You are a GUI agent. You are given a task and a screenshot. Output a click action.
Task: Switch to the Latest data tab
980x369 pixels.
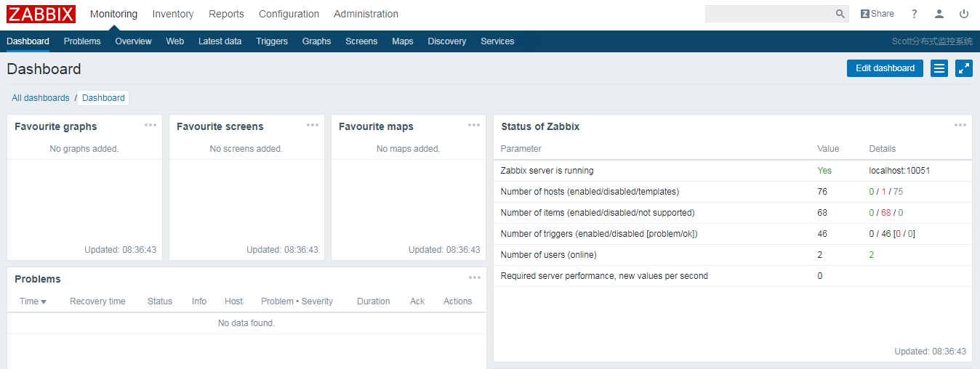tap(220, 41)
